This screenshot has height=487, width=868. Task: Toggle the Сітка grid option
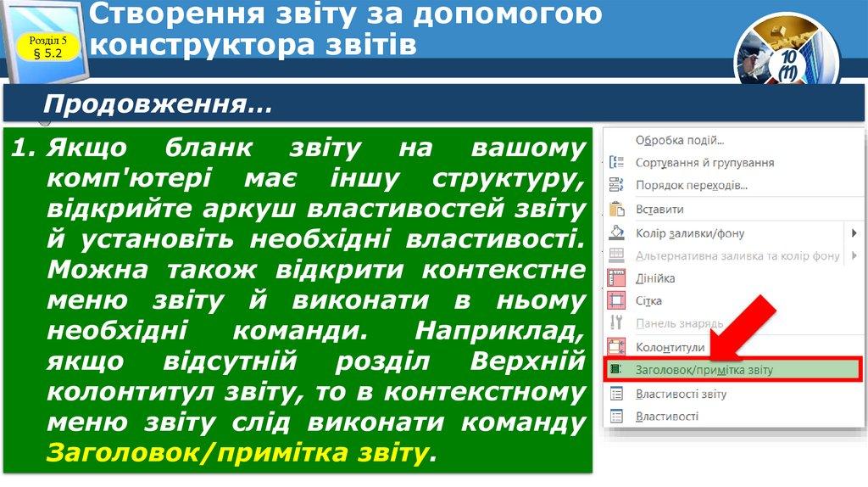click(617, 301)
